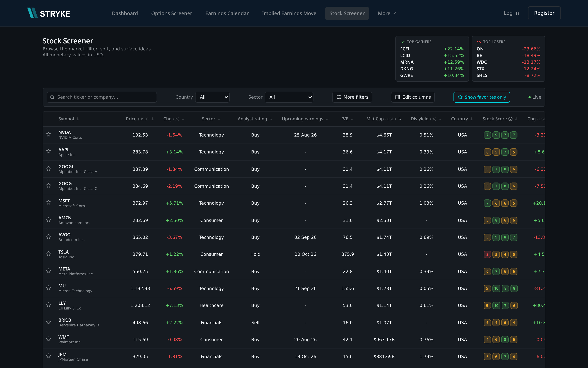Click NVDA's first score badge 7
This screenshot has width=588, height=368.
click(487, 135)
